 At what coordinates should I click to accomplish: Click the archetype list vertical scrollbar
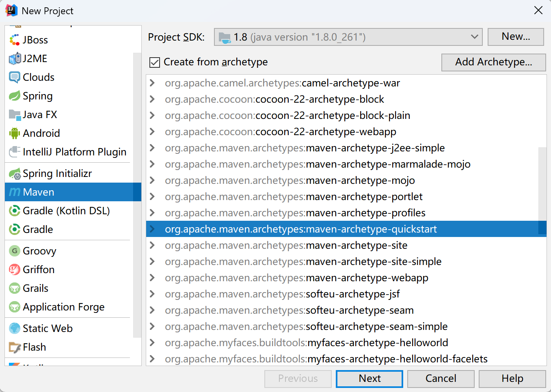coord(542,191)
